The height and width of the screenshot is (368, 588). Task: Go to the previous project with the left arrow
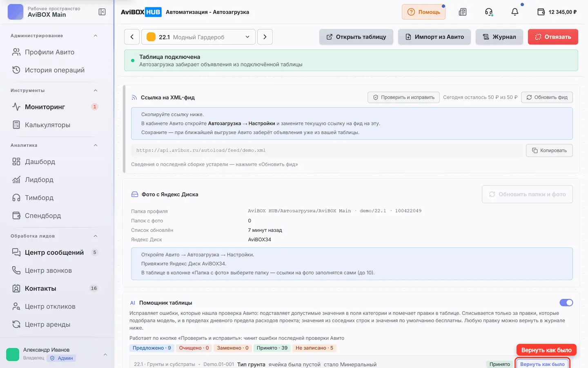pyautogui.click(x=132, y=37)
